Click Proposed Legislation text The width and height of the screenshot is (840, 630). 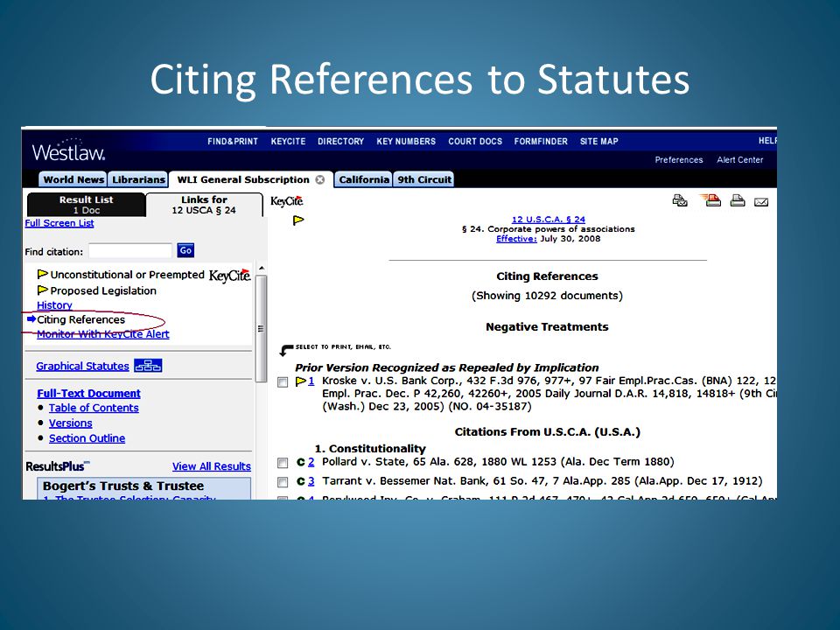point(103,290)
